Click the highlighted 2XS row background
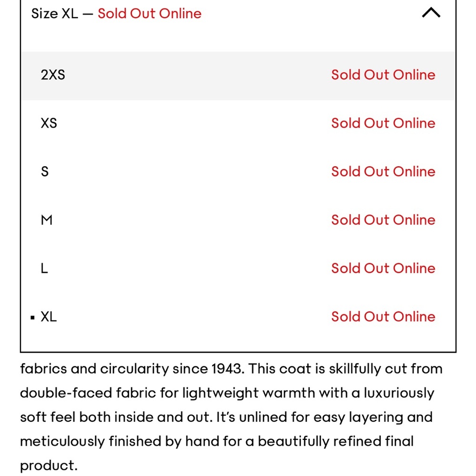The width and height of the screenshot is (476, 476). tap(238, 76)
